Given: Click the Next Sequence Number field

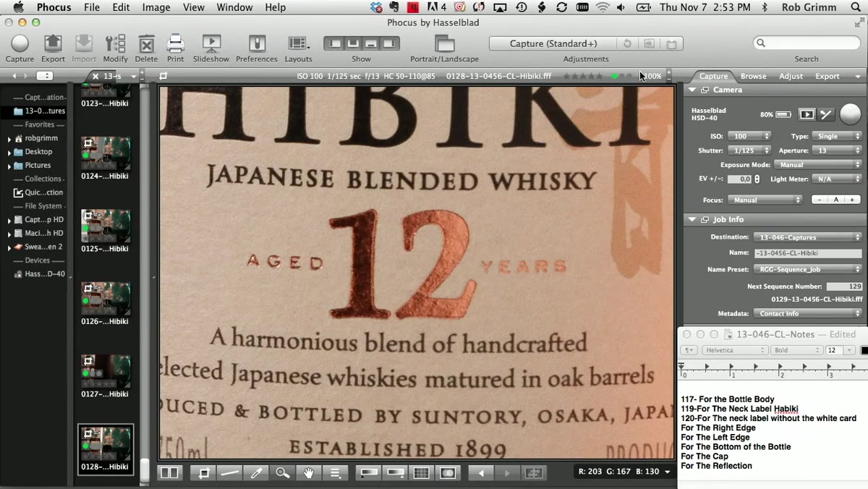Looking at the screenshot, I should tap(844, 286).
